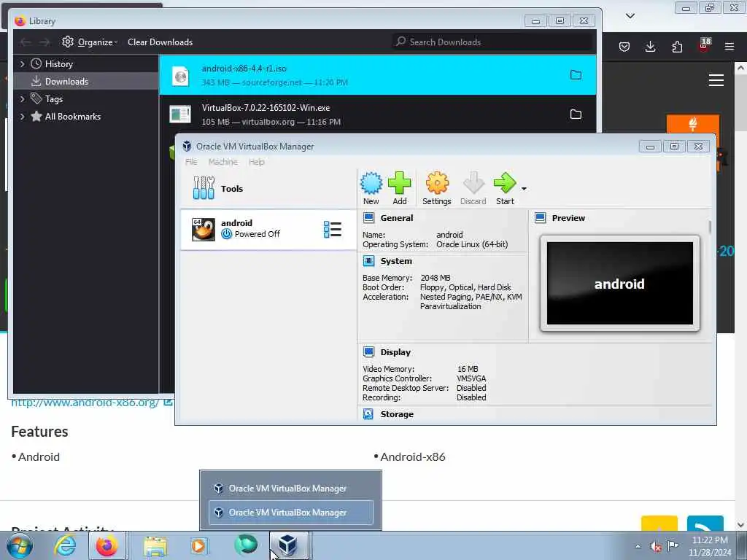Open Windows Explorer from taskbar
This screenshot has height=560, width=747.
[x=155, y=547]
